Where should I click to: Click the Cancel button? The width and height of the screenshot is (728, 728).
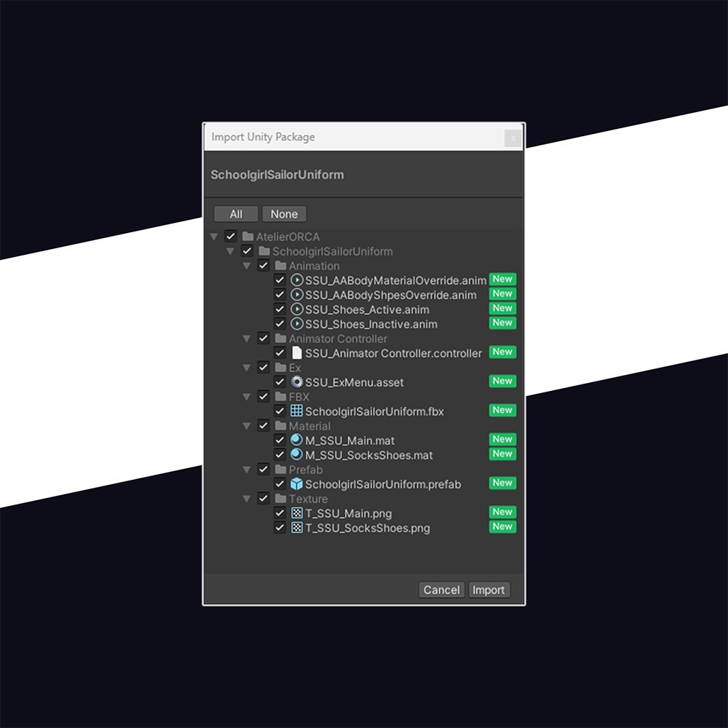442,590
